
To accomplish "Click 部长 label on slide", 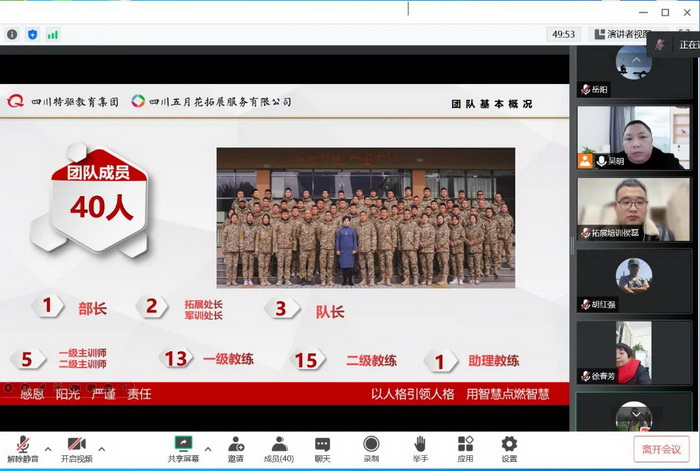I will 92,308.
